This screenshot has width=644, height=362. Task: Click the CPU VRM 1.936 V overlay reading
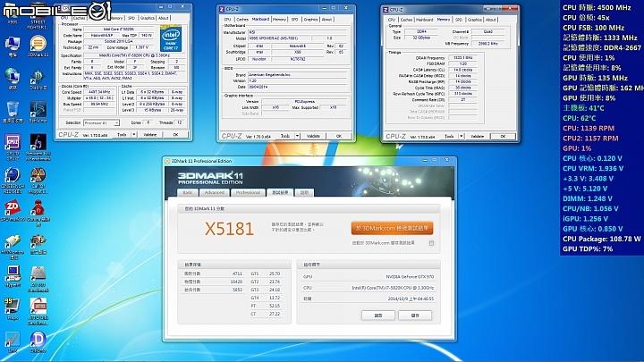(593, 168)
